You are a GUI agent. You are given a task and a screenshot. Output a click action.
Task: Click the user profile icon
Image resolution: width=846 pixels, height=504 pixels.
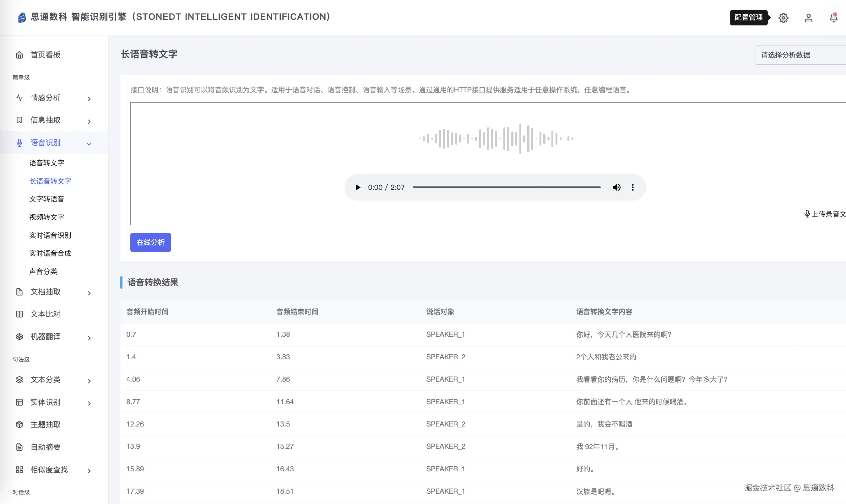(x=808, y=18)
